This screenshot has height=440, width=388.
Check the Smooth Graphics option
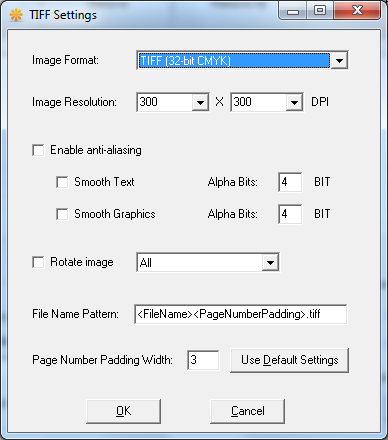click(62, 214)
